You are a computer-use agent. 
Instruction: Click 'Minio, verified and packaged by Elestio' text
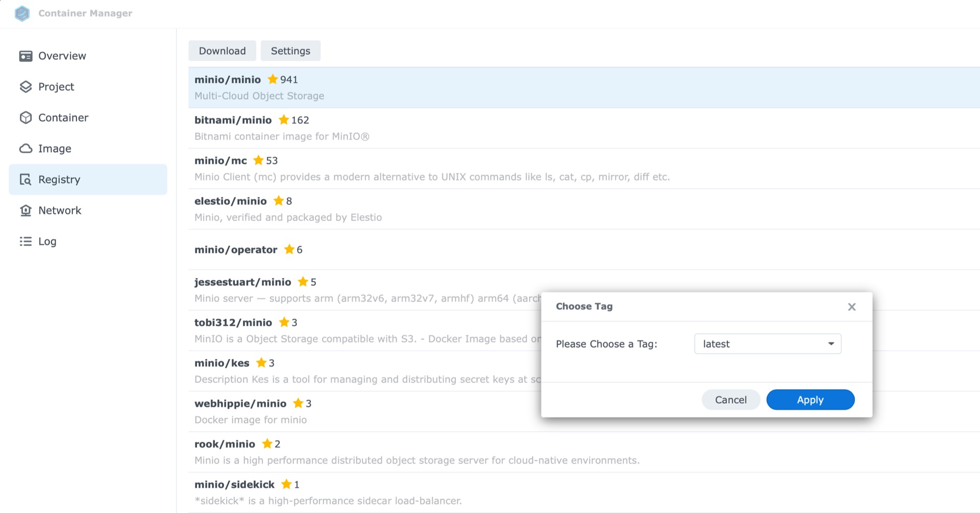[x=288, y=217]
